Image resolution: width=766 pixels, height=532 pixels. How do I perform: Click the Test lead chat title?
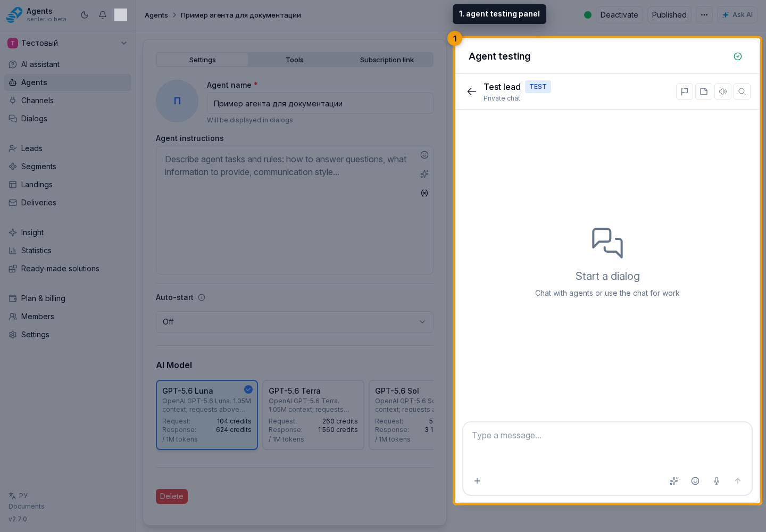[502, 87]
